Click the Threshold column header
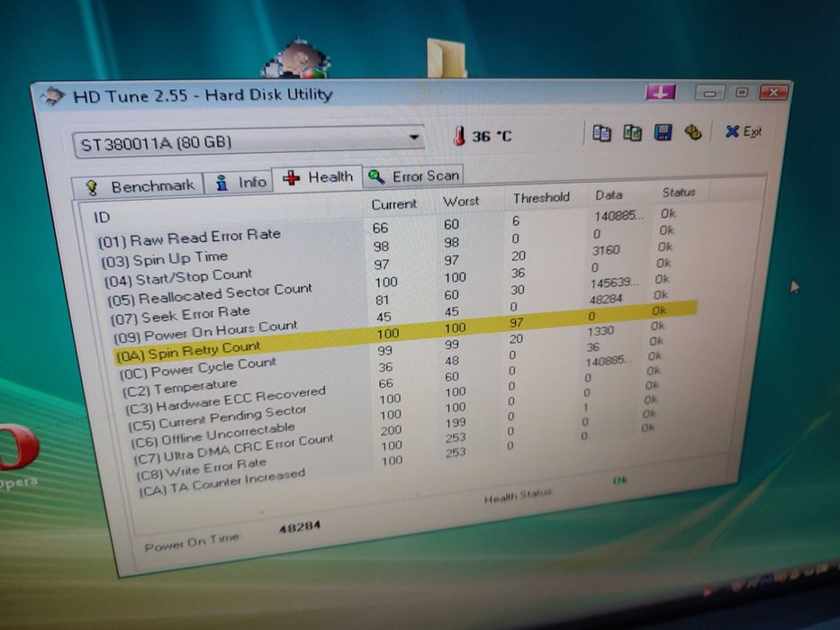The width and height of the screenshot is (840, 630). coord(541,198)
